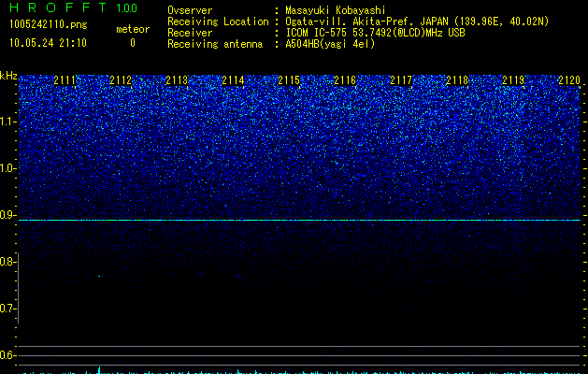Click the HROFFT program title
The width and height of the screenshot is (588, 374).
tap(58, 7)
